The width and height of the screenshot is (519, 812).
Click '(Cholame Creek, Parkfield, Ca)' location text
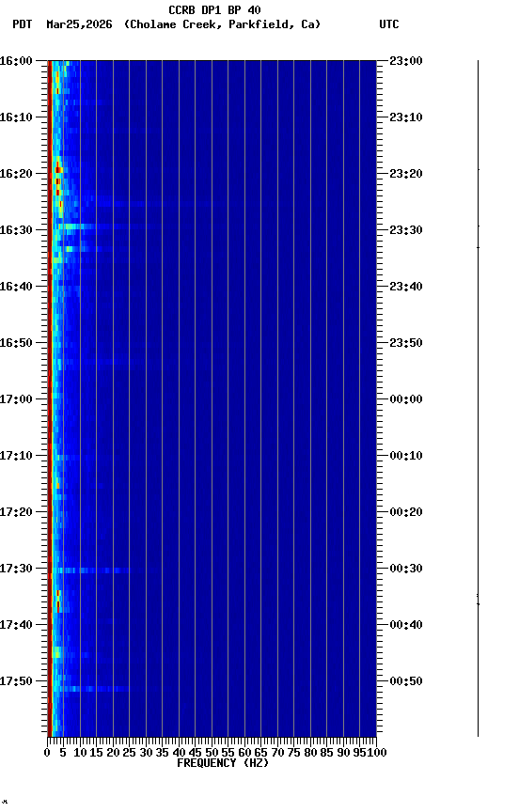[x=222, y=24]
